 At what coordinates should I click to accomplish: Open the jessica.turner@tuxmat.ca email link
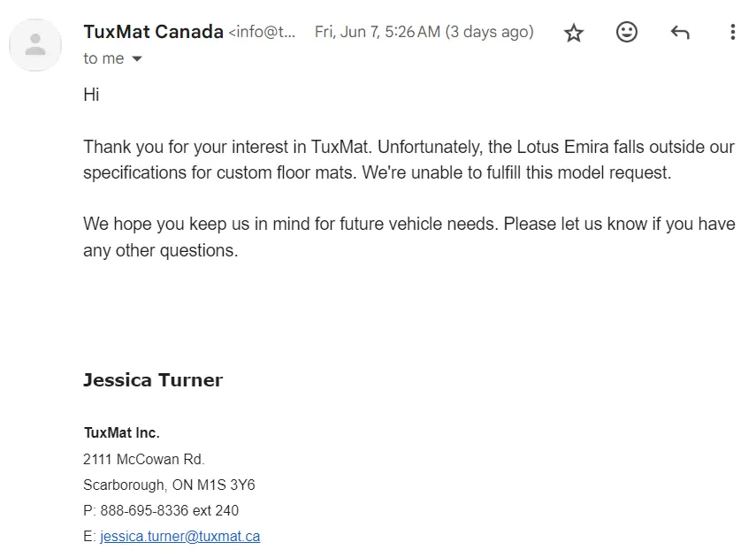pos(179,536)
